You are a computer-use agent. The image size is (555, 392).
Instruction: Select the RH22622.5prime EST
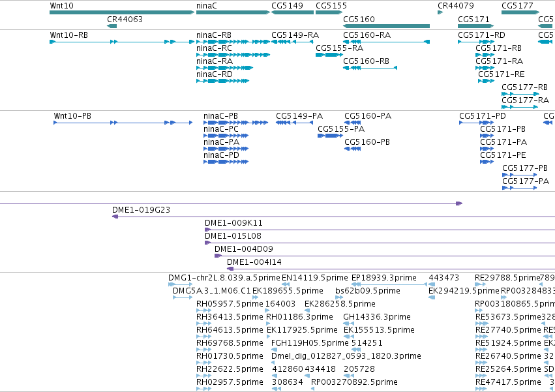point(204,375)
